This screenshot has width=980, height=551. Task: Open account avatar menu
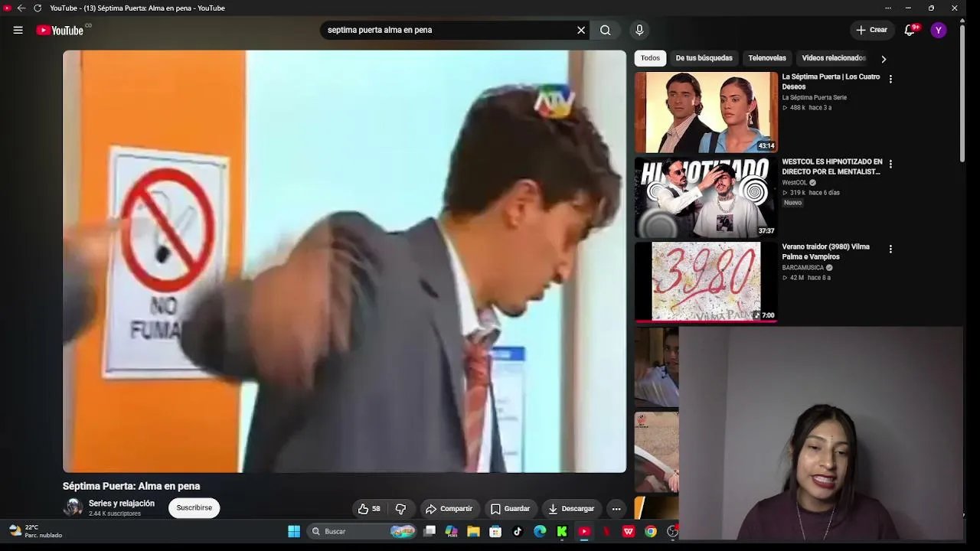(x=939, y=30)
